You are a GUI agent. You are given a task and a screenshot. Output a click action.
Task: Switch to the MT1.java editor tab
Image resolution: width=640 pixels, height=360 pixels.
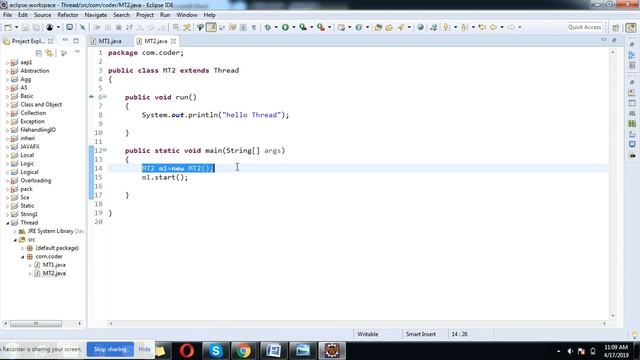[110, 41]
